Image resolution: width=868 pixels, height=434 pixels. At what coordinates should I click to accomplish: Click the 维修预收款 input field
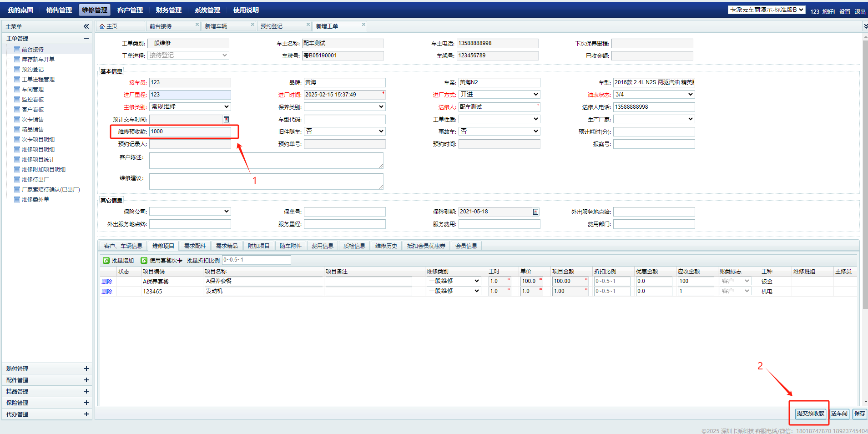190,131
